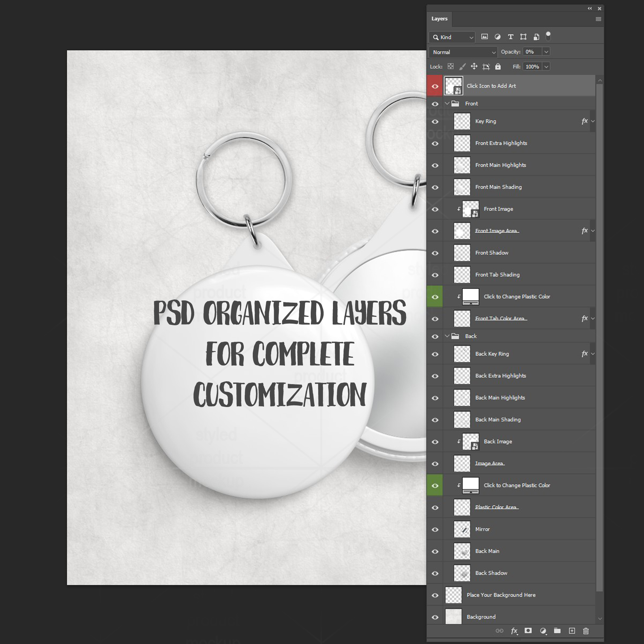Image resolution: width=644 pixels, height=644 pixels.
Task: Click the lock transparent pixels icon
Action: 451,66
